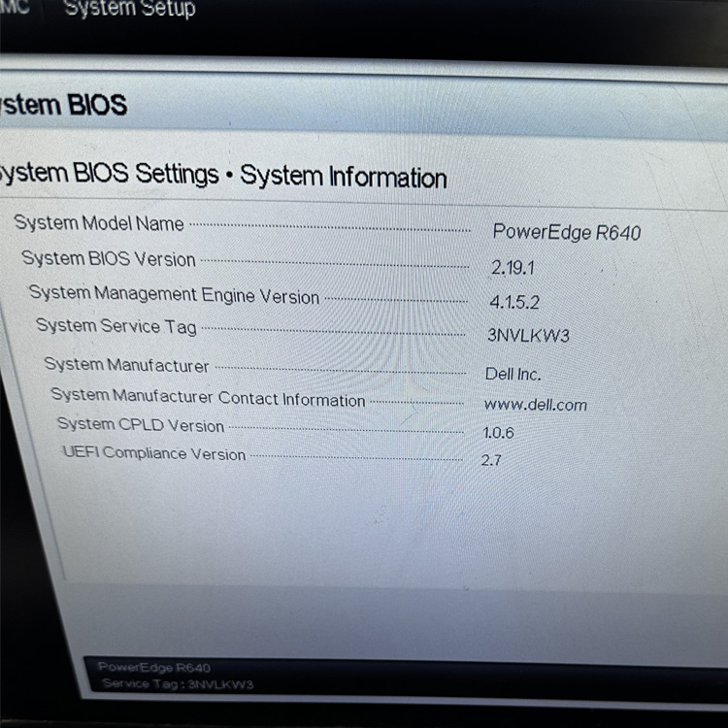The height and width of the screenshot is (728, 728).
Task: Click Service Tag : 3NVLKW3 in status bar
Action: (x=178, y=684)
